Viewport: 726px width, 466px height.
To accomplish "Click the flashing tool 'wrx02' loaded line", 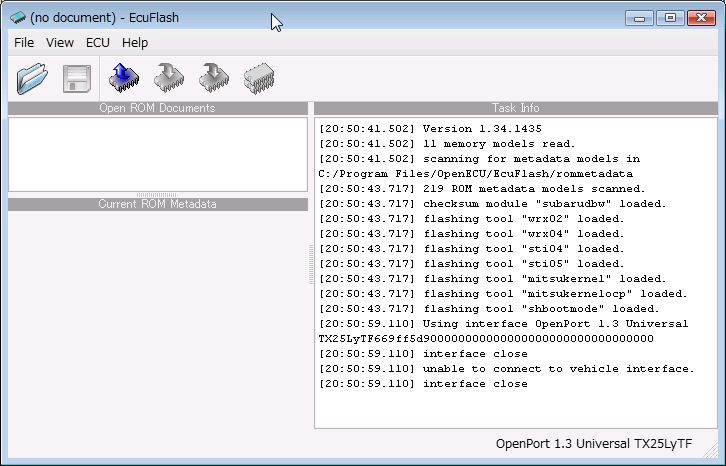I will [472, 219].
